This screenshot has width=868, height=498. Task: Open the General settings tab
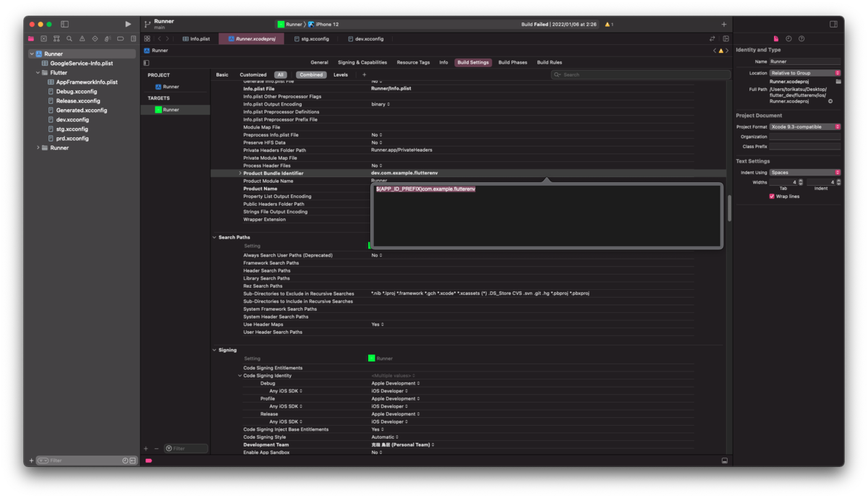click(x=319, y=62)
